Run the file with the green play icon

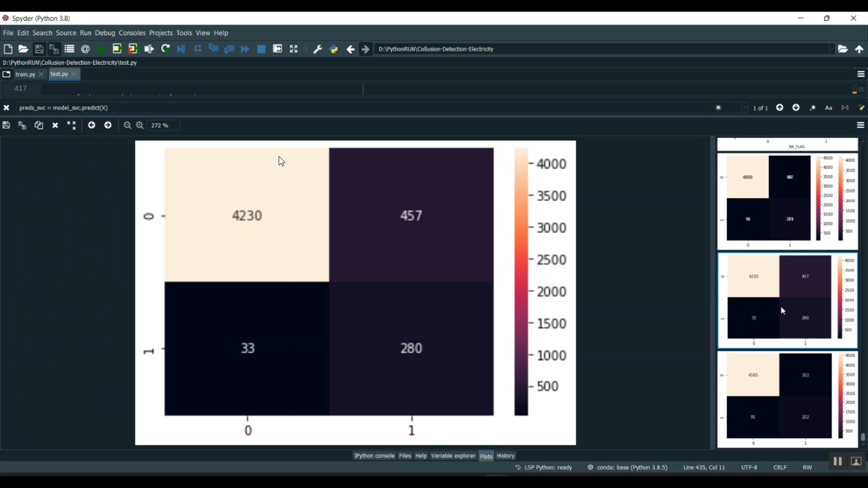point(101,49)
